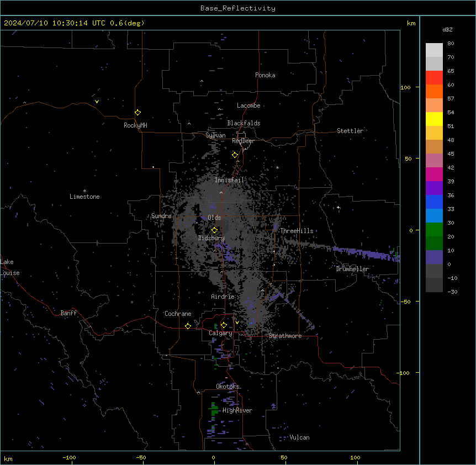Click the red 65-60 dBZ legend swatch
476x465 pixels.
(x=434, y=78)
